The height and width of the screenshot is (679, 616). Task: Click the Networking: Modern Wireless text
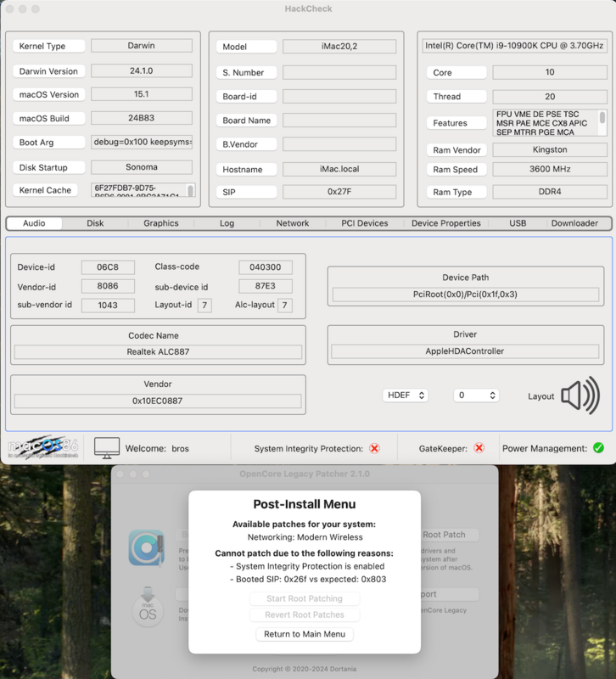pyautogui.click(x=305, y=537)
